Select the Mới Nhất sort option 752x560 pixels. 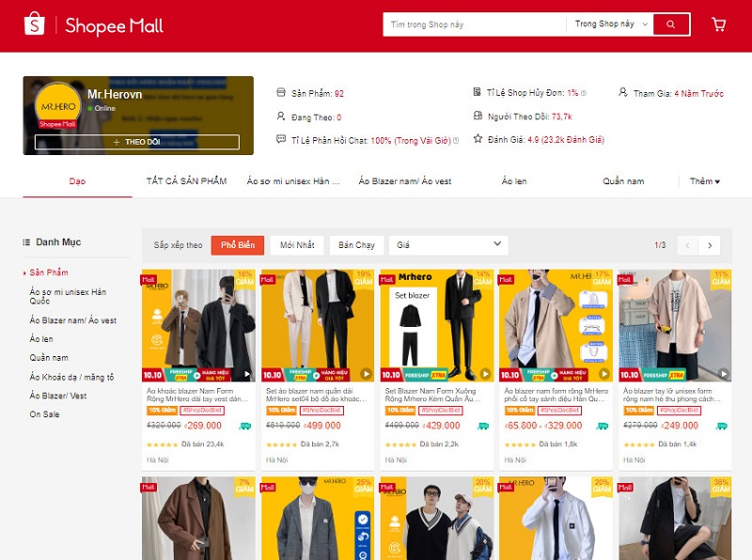coord(297,245)
